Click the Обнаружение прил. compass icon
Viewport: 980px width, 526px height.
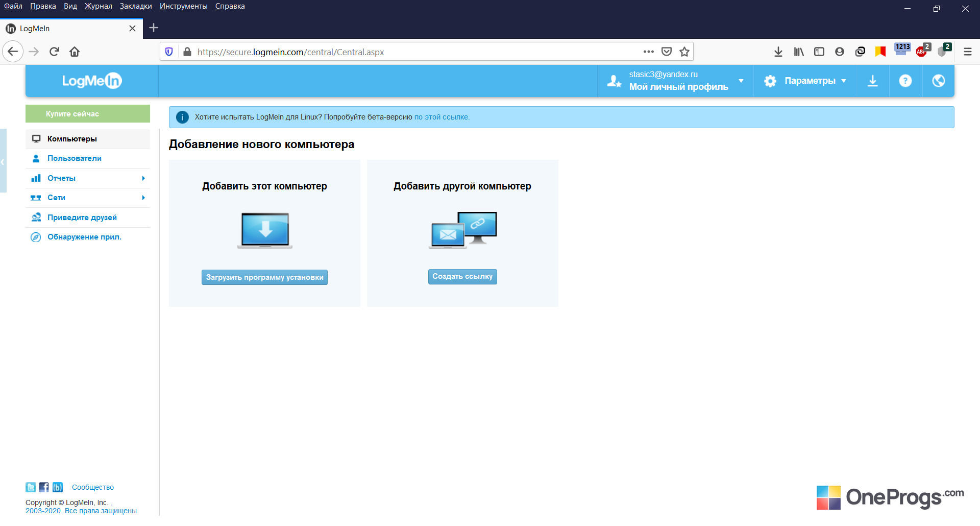pos(36,237)
